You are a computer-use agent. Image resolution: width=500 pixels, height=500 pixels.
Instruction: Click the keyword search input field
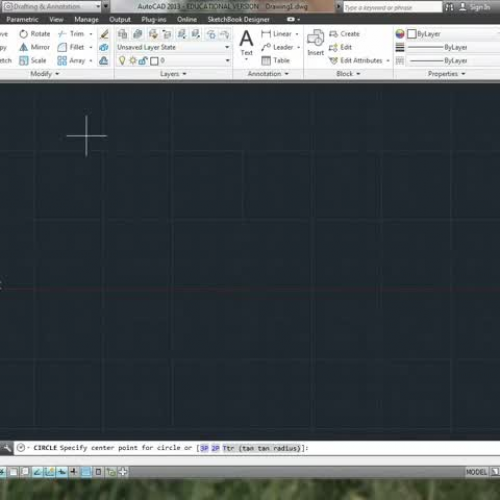coord(393,7)
